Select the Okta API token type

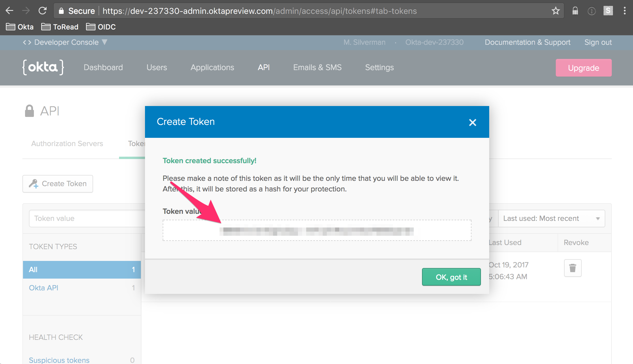(x=44, y=288)
